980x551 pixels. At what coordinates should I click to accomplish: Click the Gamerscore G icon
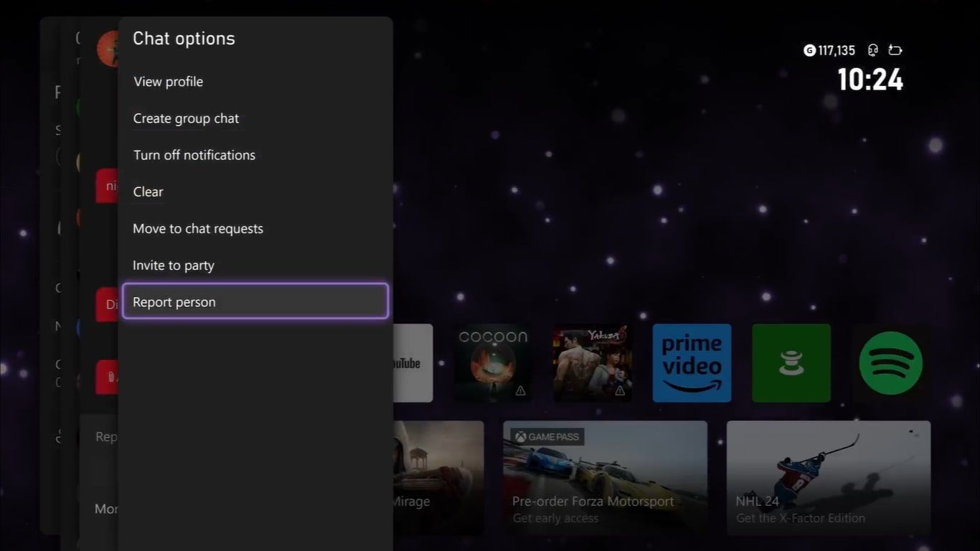click(x=809, y=50)
